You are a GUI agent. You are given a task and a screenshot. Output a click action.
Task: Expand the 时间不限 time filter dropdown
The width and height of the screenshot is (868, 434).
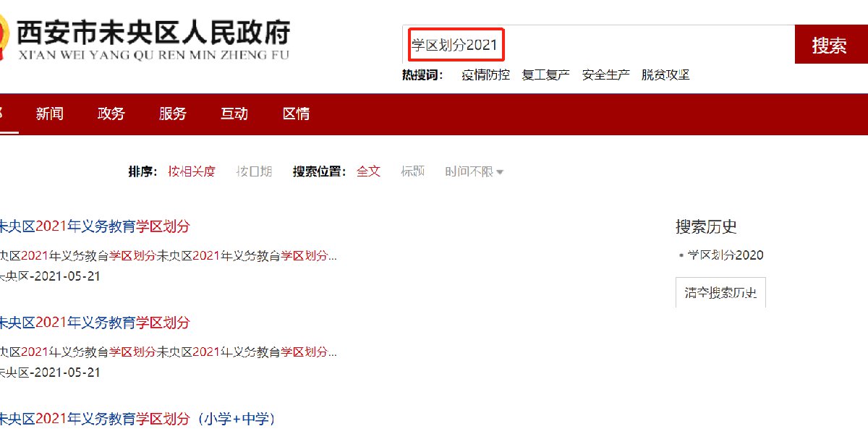475,171
